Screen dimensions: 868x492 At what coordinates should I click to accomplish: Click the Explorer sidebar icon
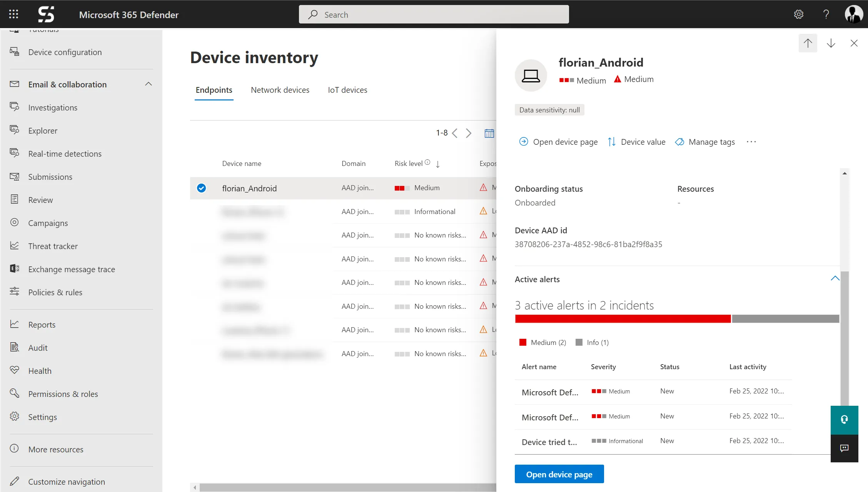(15, 130)
